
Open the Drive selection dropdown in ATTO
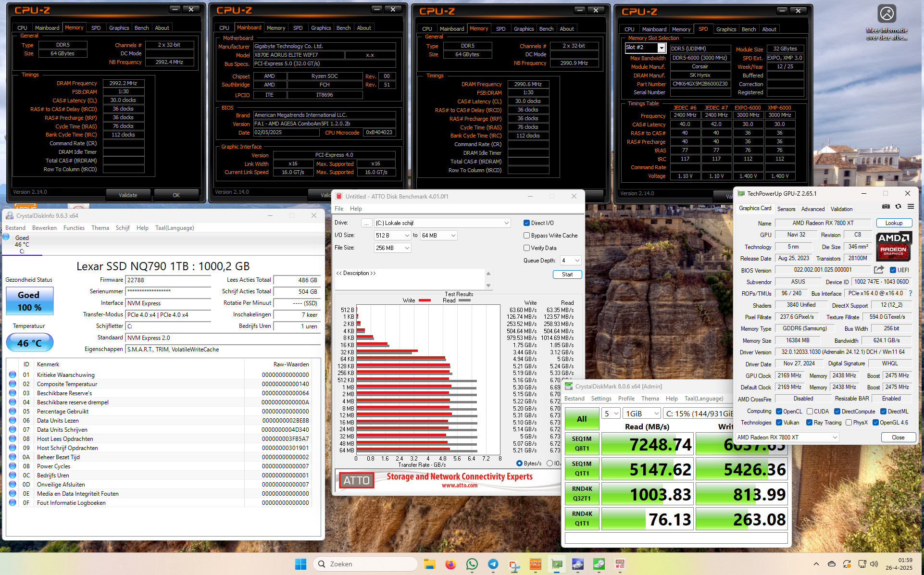tap(442, 223)
